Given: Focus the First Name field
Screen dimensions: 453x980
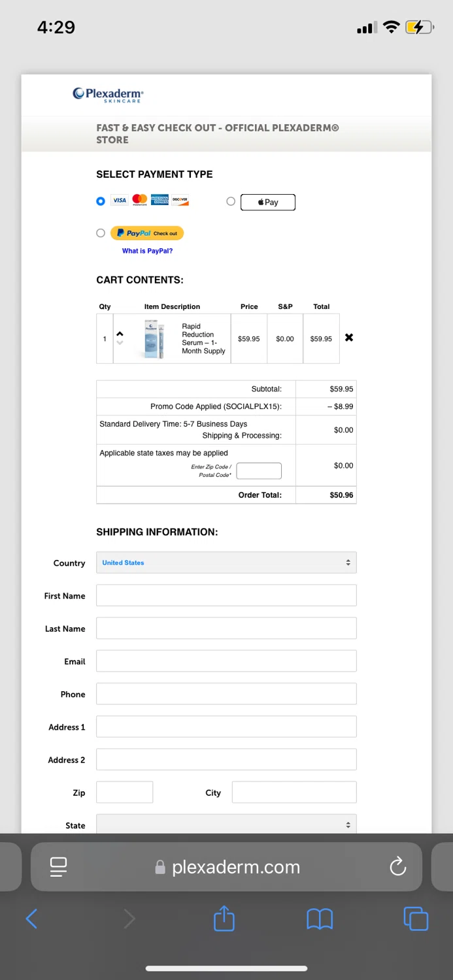Looking at the screenshot, I should coord(226,596).
